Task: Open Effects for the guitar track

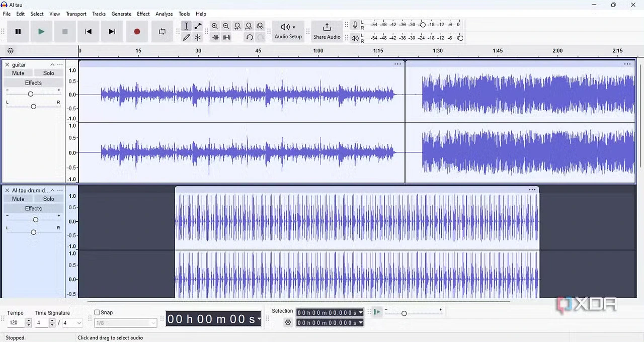Action: point(33,83)
